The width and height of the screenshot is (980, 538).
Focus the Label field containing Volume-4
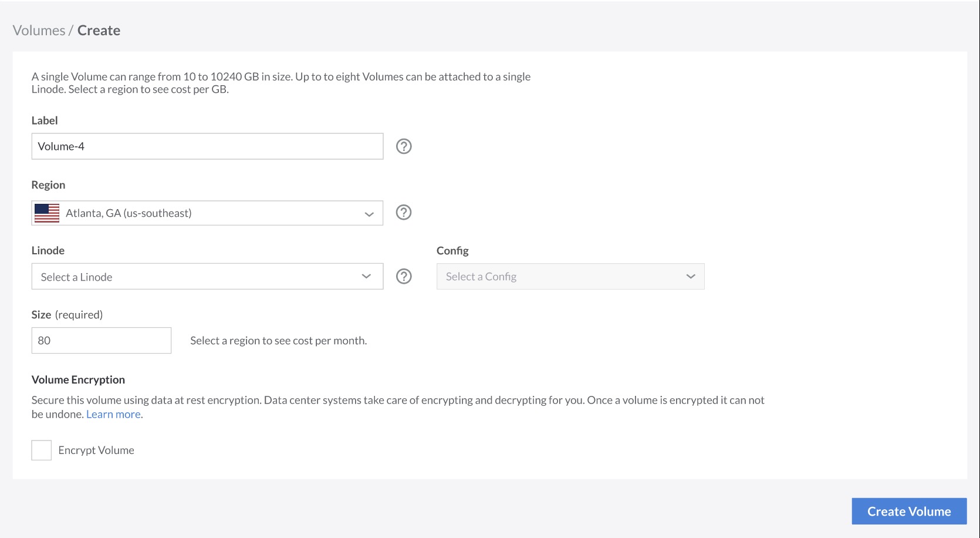pos(207,146)
